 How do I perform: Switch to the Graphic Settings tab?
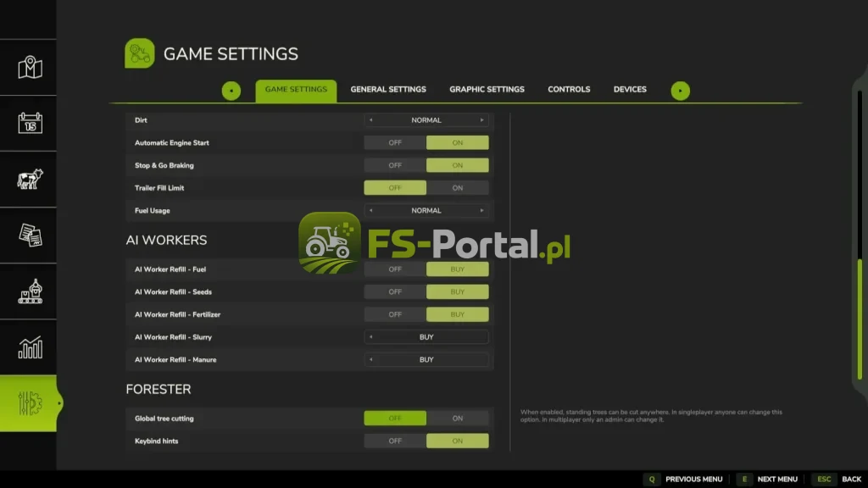[x=487, y=90]
